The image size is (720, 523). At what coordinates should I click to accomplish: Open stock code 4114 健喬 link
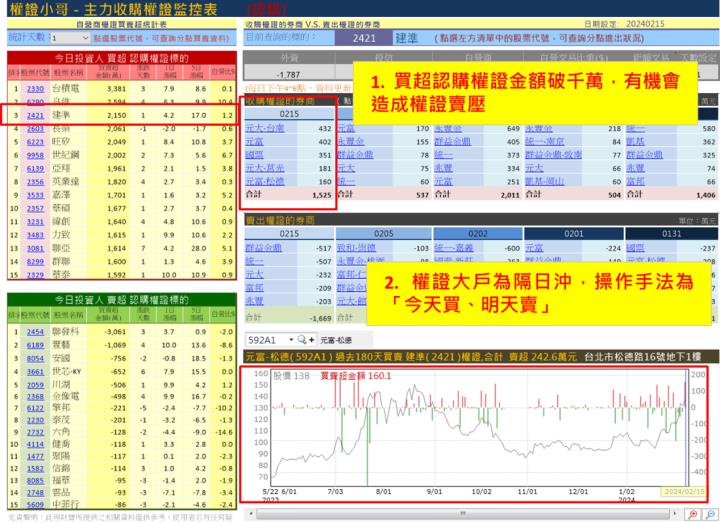pos(35,444)
